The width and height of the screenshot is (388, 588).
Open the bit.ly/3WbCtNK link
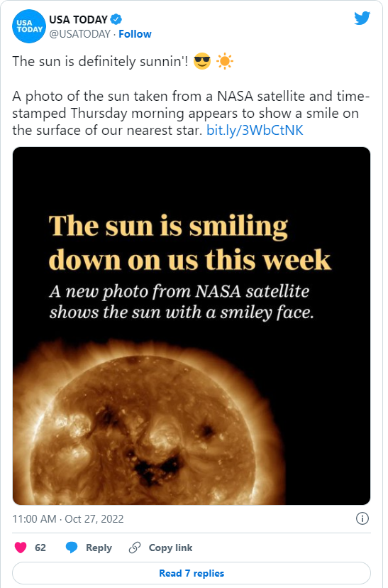pyautogui.click(x=255, y=130)
